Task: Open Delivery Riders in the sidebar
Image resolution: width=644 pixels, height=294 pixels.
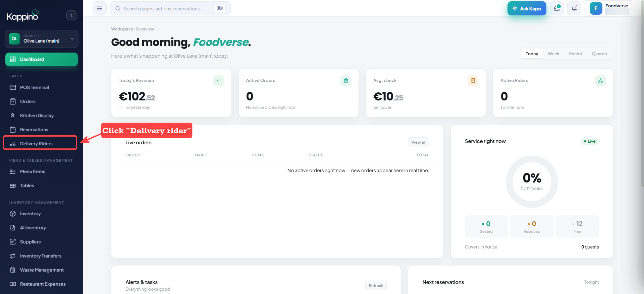Action: (42, 144)
